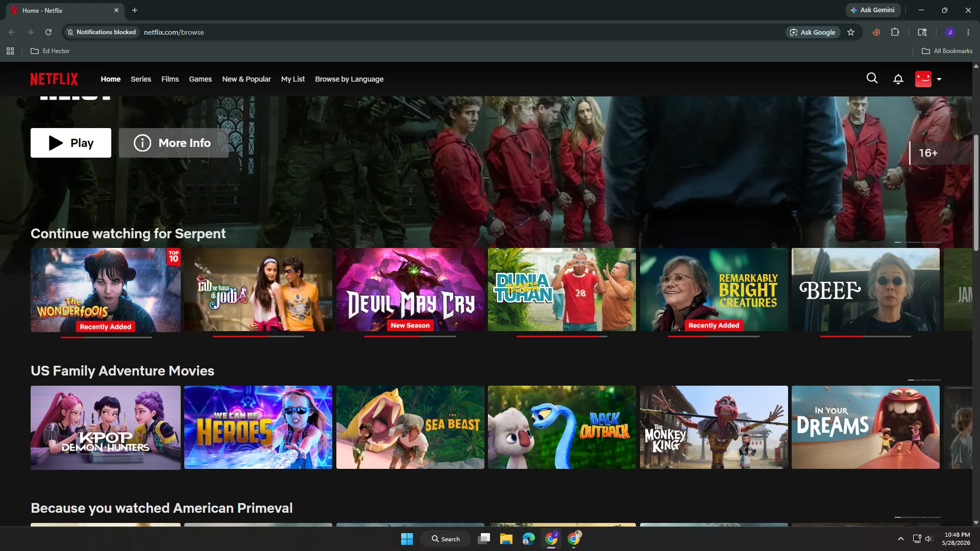Click the browser back arrow

(x=12, y=32)
